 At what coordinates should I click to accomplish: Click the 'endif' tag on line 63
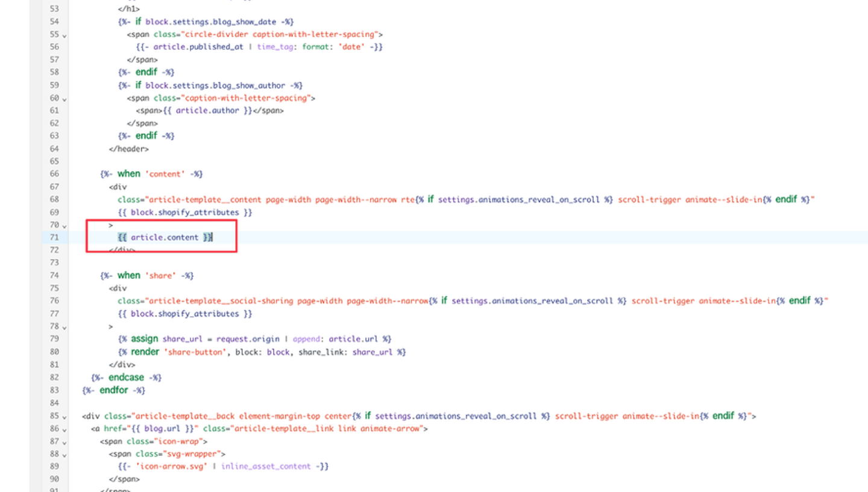pos(146,135)
